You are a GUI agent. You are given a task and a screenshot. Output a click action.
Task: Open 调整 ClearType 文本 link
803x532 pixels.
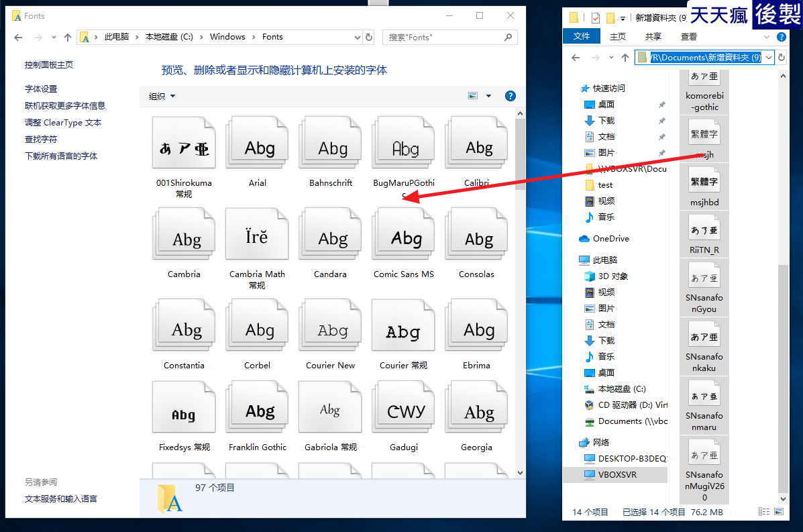(63, 123)
